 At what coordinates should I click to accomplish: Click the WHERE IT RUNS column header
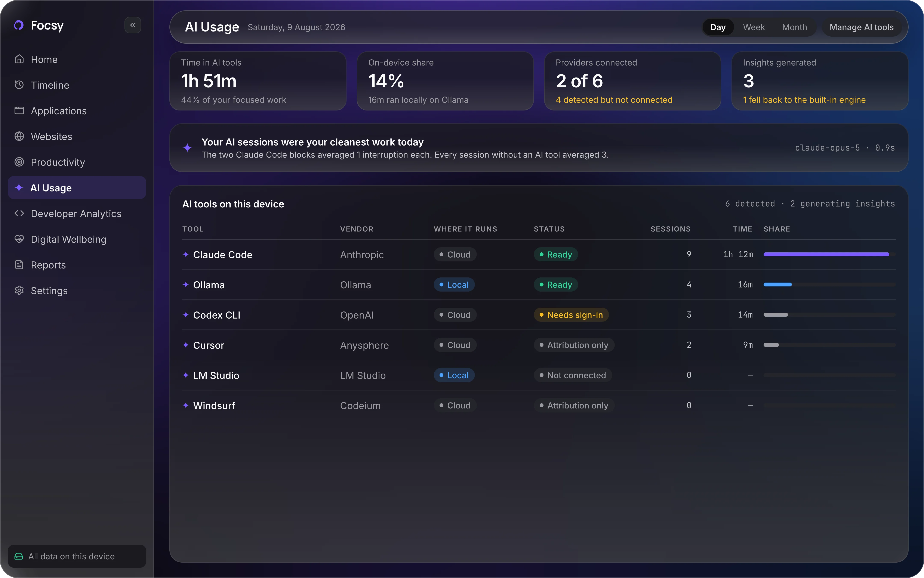(465, 229)
